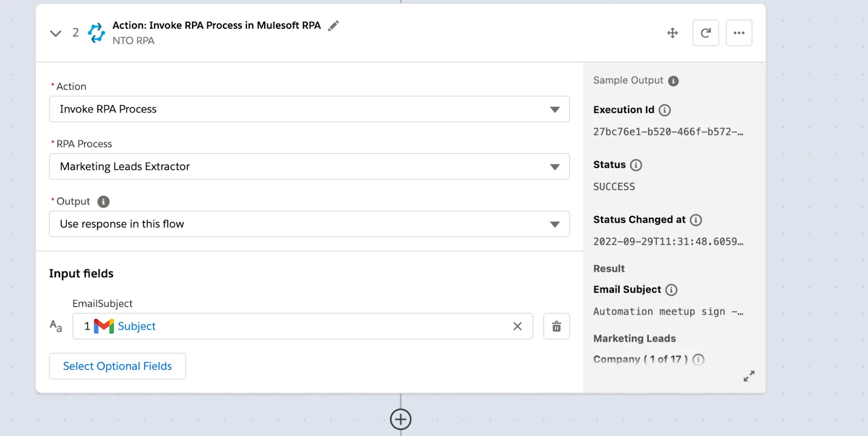
Task: Click the EmailSubject input box
Action: pyautogui.click(x=303, y=326)
